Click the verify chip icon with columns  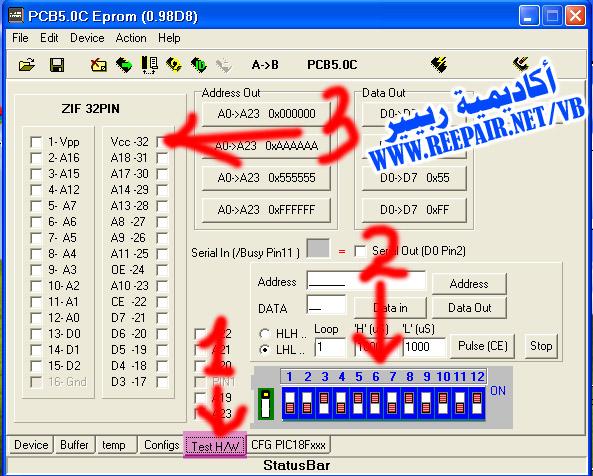click(x=149, y=65)
